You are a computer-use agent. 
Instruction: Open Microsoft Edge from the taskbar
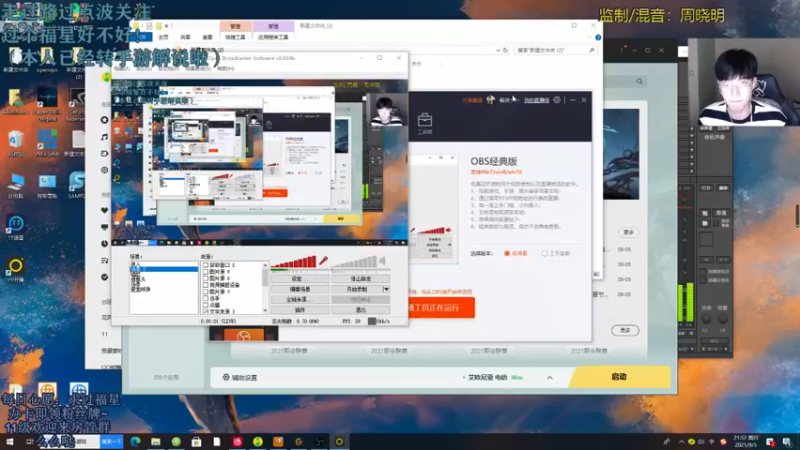[x=135, y=442]
